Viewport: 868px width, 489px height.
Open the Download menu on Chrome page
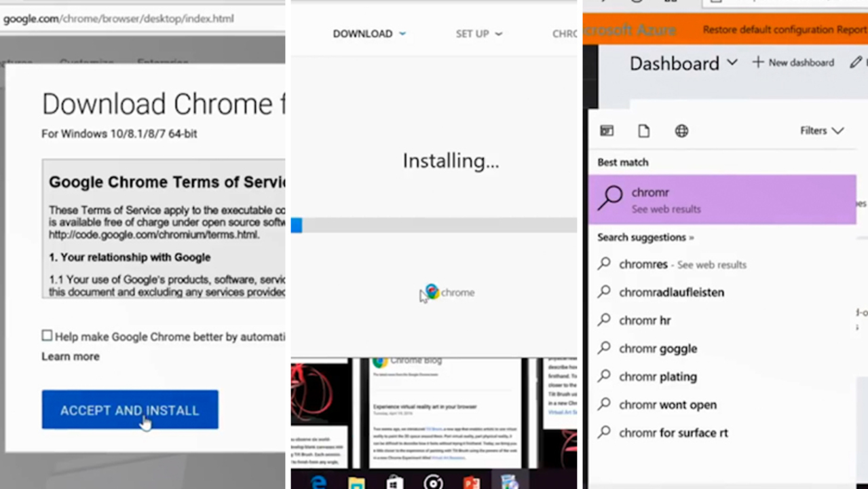(x=369, y=34)
